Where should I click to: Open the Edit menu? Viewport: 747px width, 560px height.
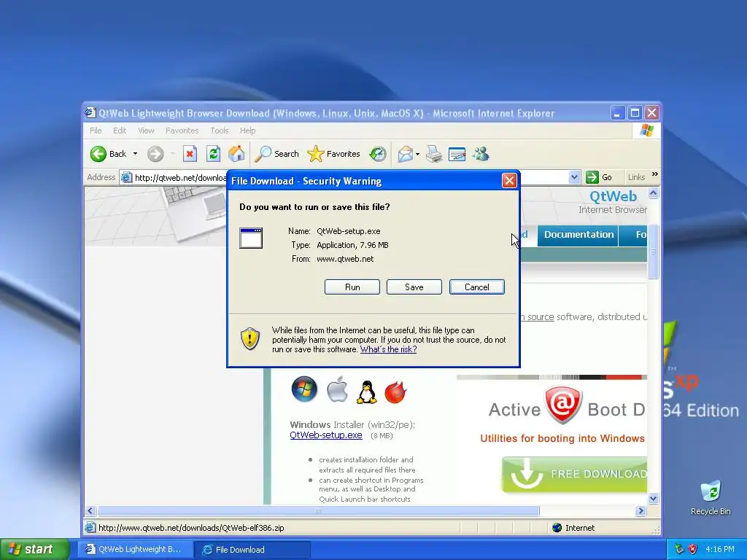120,131
